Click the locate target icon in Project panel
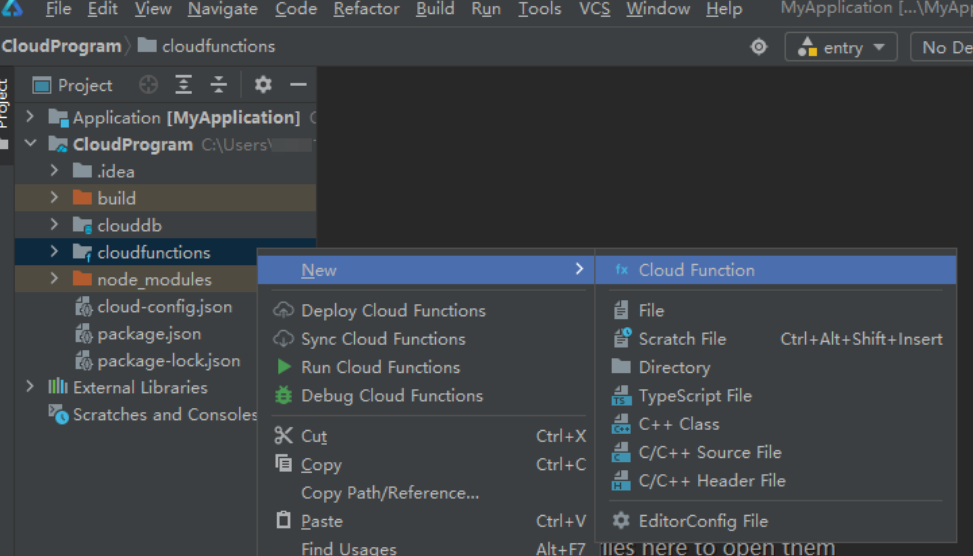 point(148,85)
